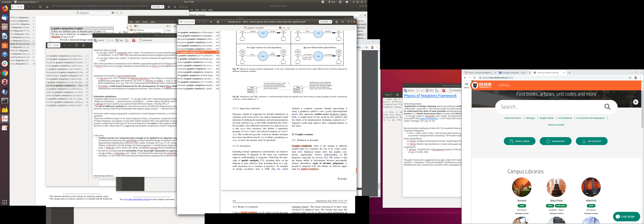Open Firefox from the Ubuntu dock
This screenshot has height=224, width=644.
click(5, 8)
